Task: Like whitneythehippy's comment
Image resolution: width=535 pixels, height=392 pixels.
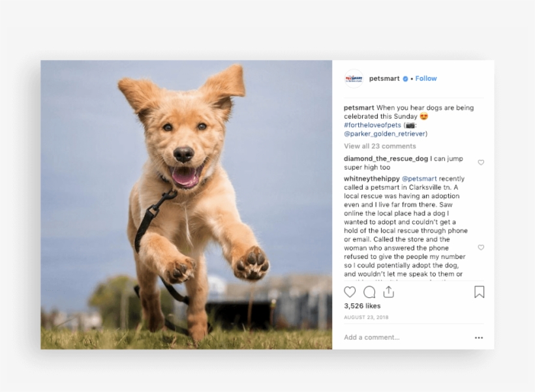Action: point(481,247)
